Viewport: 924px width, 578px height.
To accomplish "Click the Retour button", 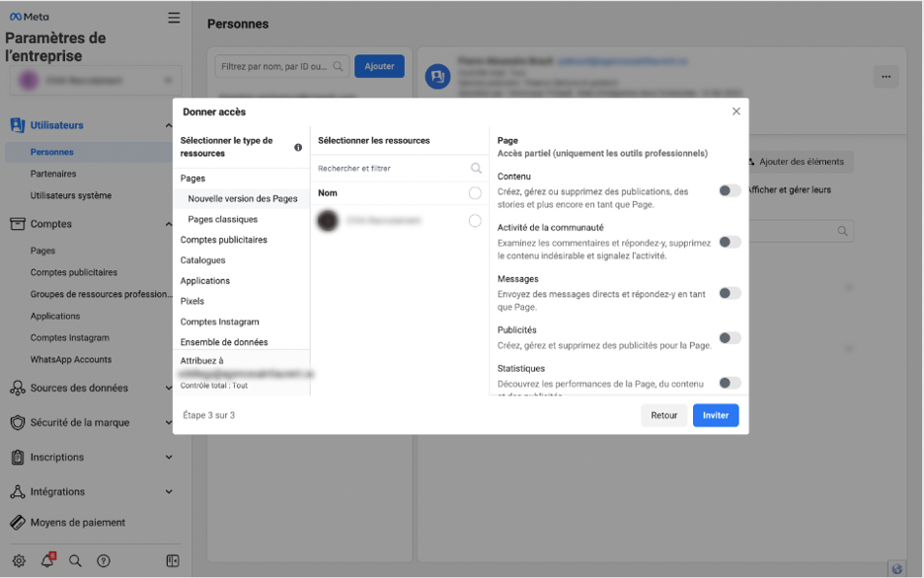I will 664,415.
